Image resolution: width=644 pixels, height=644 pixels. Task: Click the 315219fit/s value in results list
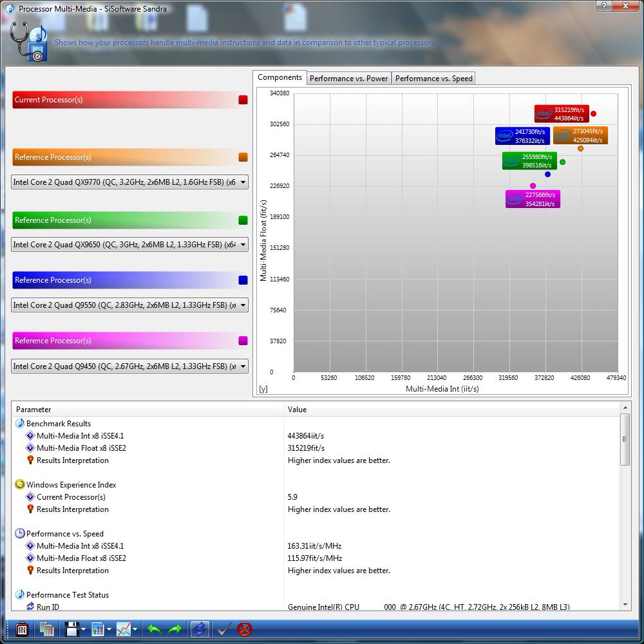306,448
